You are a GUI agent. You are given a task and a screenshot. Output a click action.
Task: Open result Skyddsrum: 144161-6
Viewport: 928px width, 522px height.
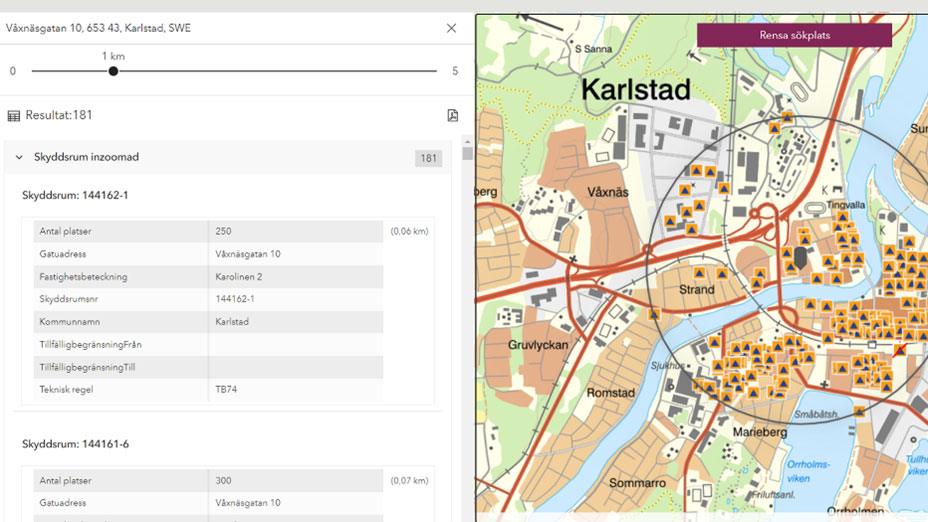(x=75, y=444)
